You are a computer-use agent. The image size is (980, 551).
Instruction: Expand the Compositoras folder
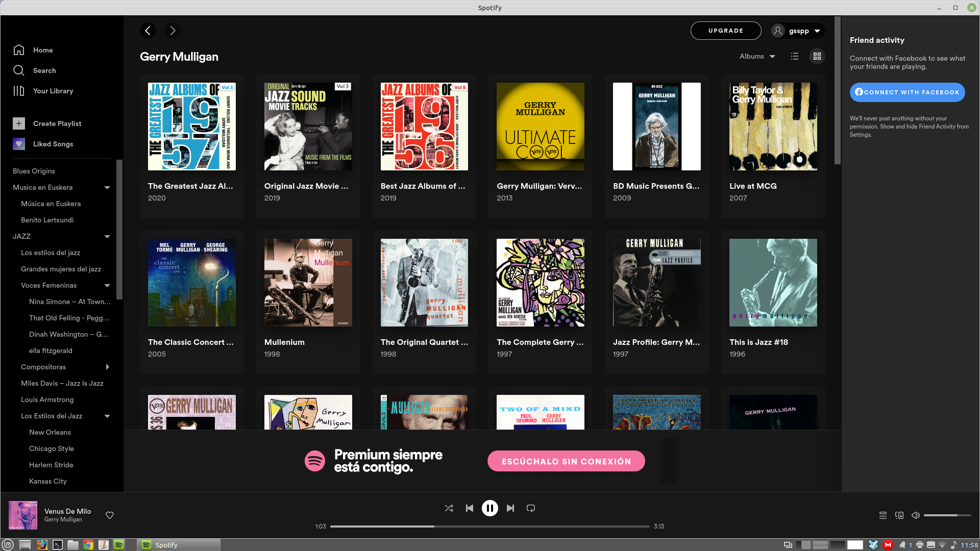[x=107, y=367]
